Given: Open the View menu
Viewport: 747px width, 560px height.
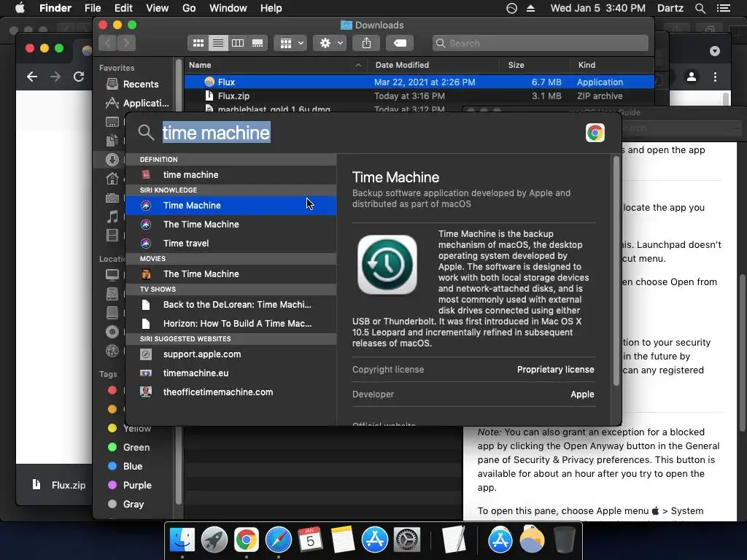Looking at the screenshot, I should point(158,8).
